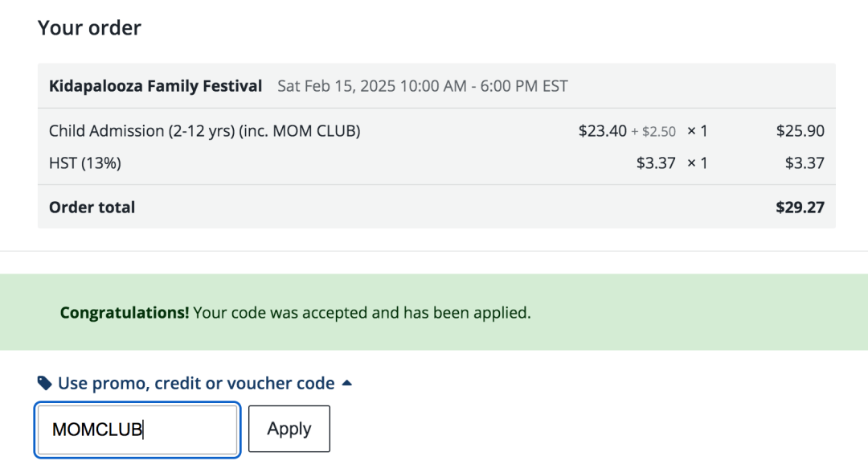868x469 pixels.
Task: Click the $3.37 HST line total
Action: click(805, 163)
